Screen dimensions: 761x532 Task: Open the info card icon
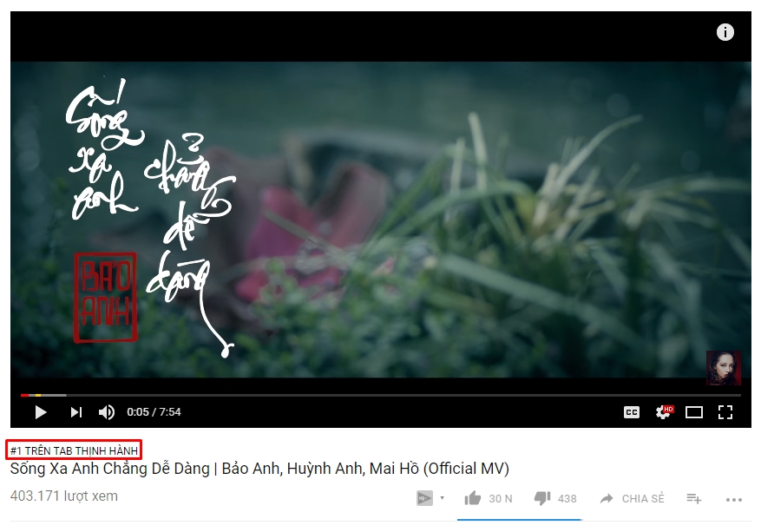pos(725,32)
